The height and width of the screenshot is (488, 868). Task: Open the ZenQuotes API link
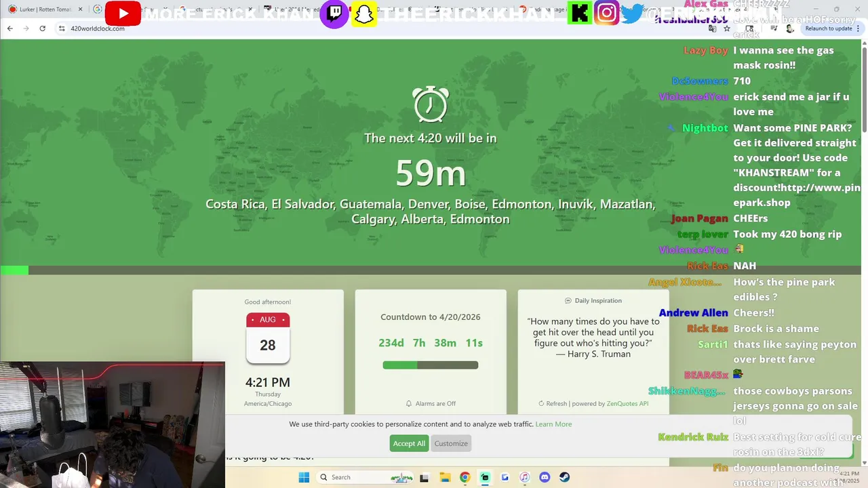tap(627, 403)
